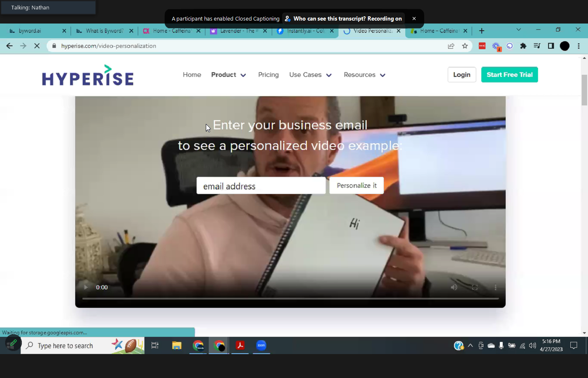Click the share page icon in address bar

point(451,46)
